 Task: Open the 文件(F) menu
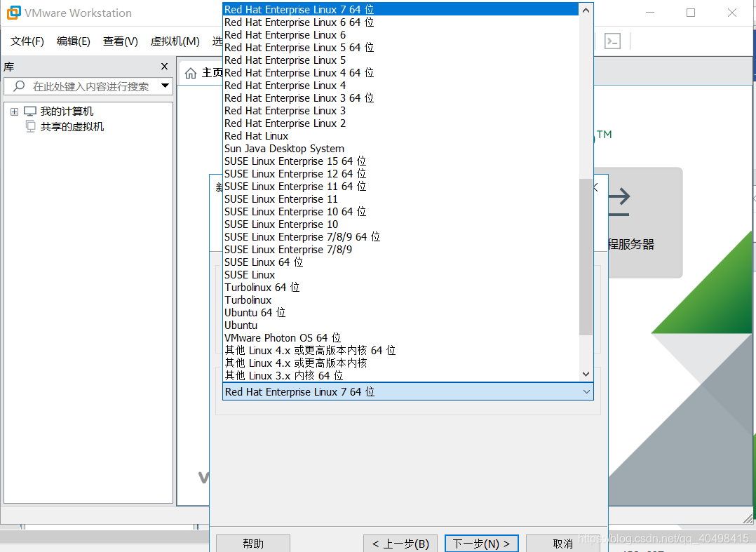[x=27, y=41]
